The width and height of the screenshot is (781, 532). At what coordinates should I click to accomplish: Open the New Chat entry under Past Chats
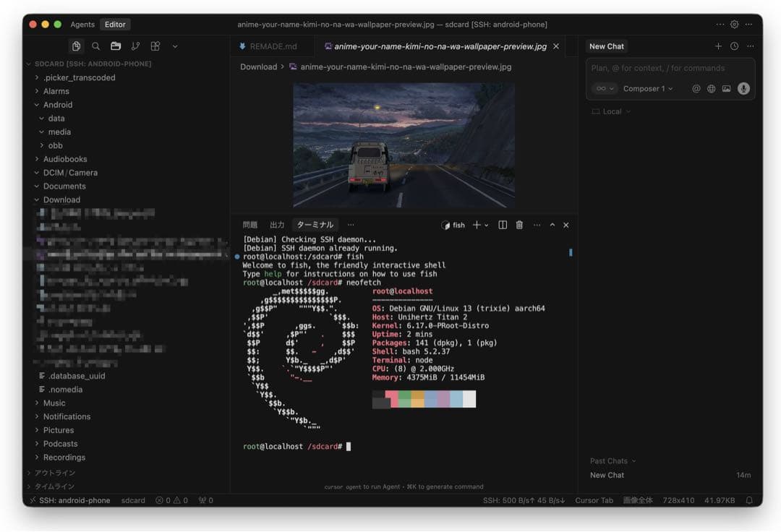[607, 476]
